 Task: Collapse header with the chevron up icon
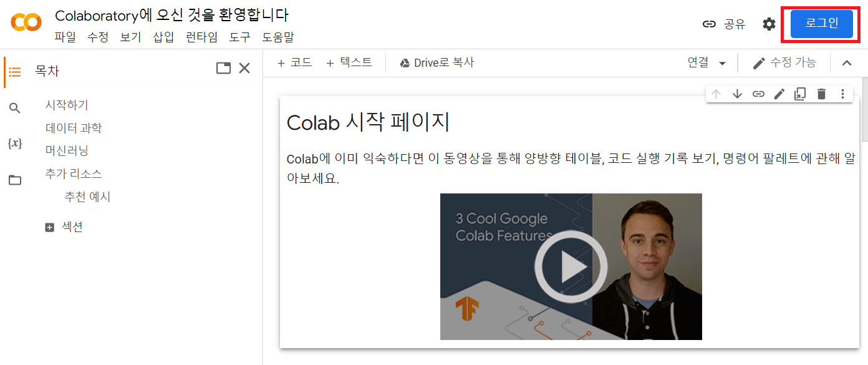pyautogui.click(x=847, y=62)
